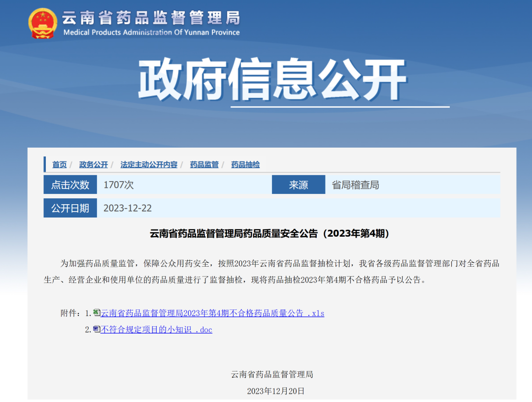Click the Medical Products Administration Of Yunnan Province text
532x402 pixels.
click(151, 32)
